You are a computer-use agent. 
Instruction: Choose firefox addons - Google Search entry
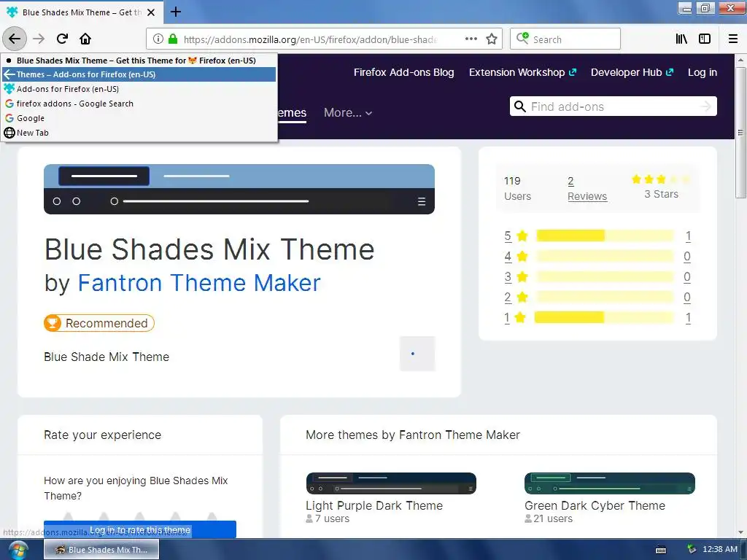pyautogui.click(x=139, y=104)
